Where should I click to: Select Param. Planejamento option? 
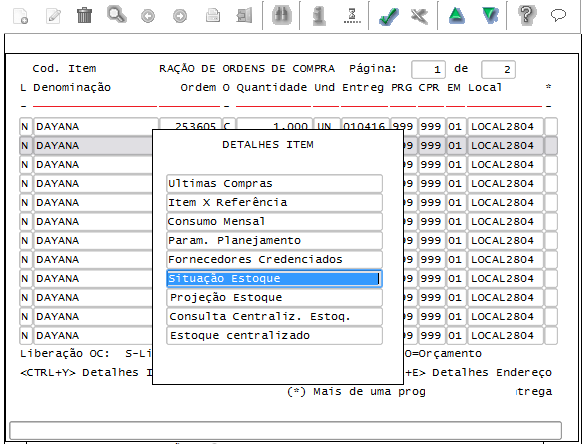point(274,240)
